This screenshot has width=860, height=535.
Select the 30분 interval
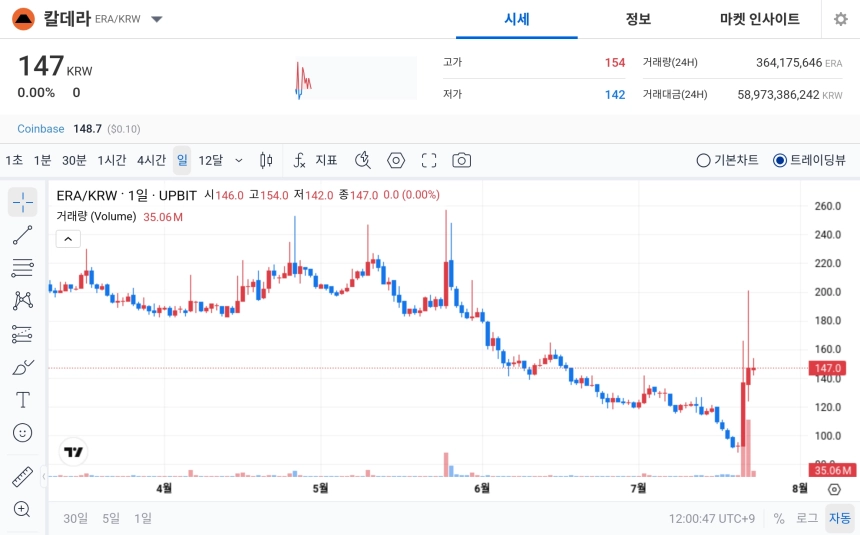point(74,160)
